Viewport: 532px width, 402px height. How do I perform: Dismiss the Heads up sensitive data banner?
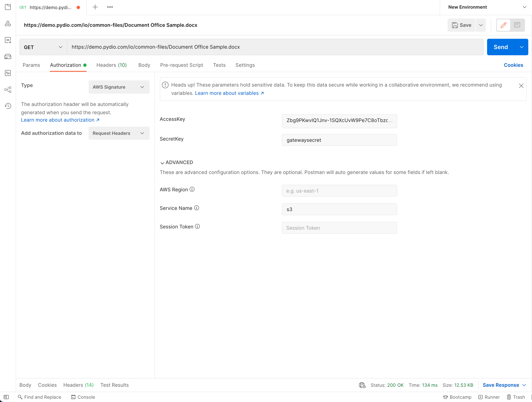pos(521,86)
